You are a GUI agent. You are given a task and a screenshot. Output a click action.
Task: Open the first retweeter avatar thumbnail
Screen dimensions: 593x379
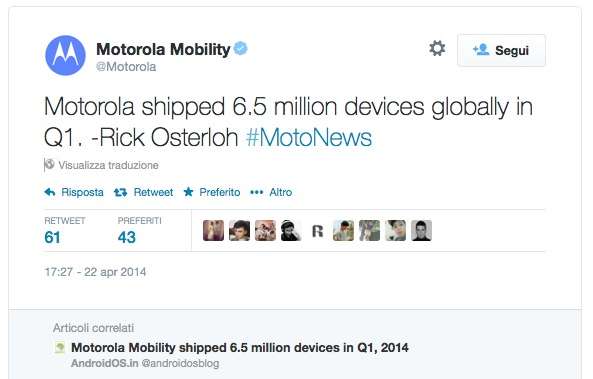pos(213,230)
